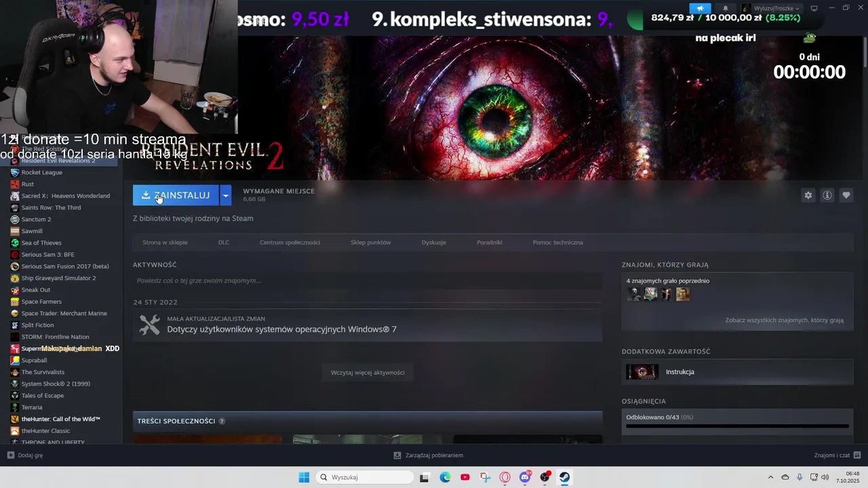The width and height of the screenshot is (868, 488).
Task: Select Sawmill in the library list
Action: 32,231
